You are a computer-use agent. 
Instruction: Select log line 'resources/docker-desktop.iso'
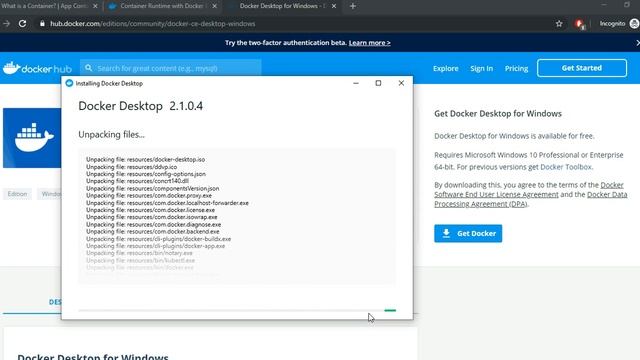click(145, 160)
